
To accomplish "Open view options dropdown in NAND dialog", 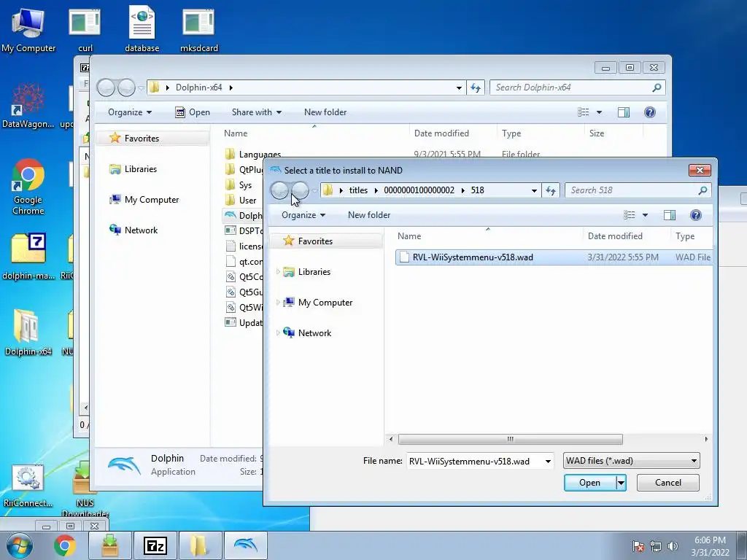I will [645, 215].
